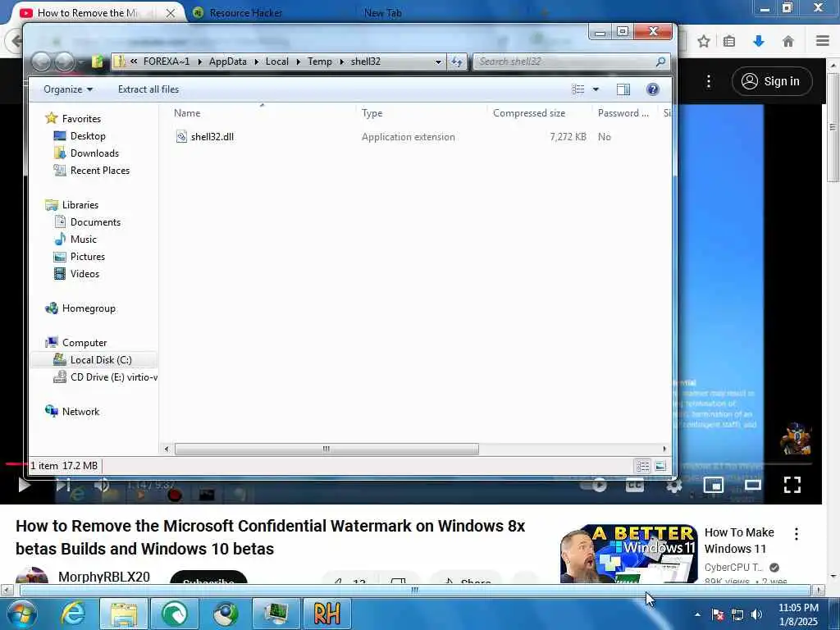The height and width of the screenshot is (630, 840).
Task: Switch to large icons view in status bar
Action: [660, 466]
